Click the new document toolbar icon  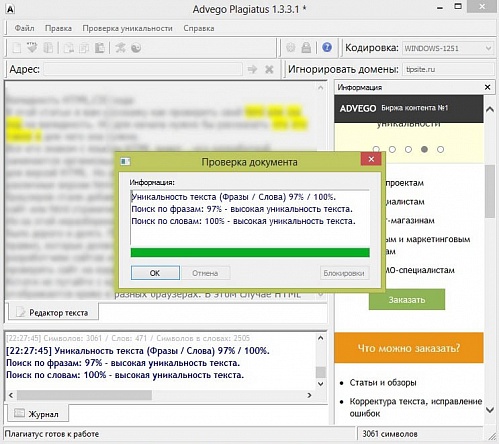pos(16,48)
